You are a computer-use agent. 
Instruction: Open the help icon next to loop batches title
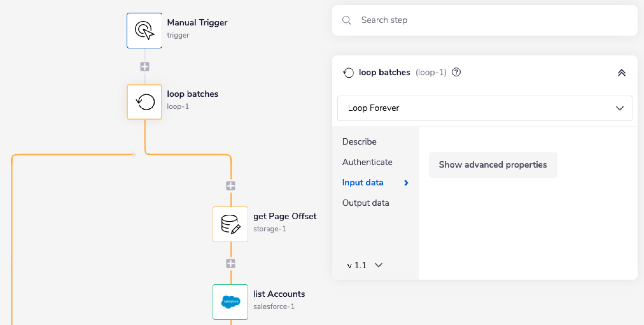click(456, 72)
